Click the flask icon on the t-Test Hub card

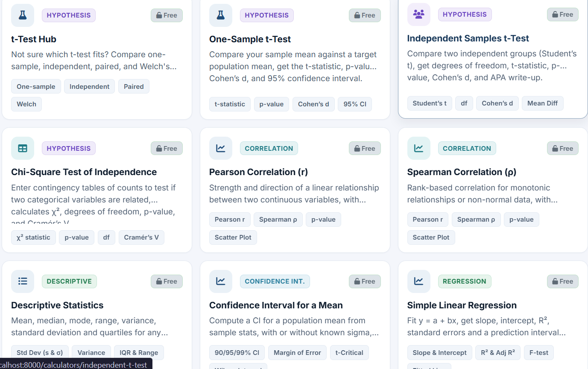[x=23, y=15]
